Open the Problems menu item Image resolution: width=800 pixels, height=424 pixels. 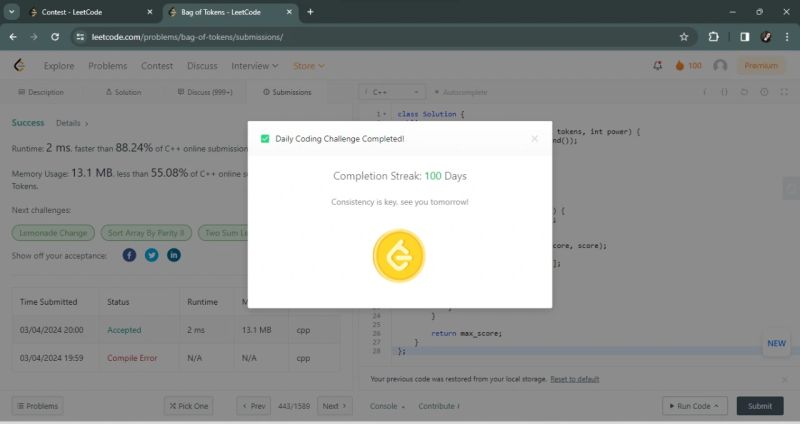(x=108, y=66)
